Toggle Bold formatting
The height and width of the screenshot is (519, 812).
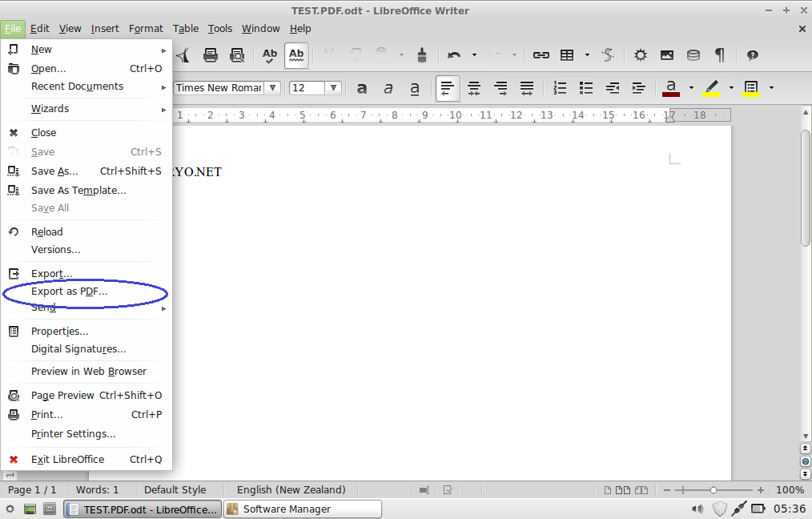(x=362, y=89)
